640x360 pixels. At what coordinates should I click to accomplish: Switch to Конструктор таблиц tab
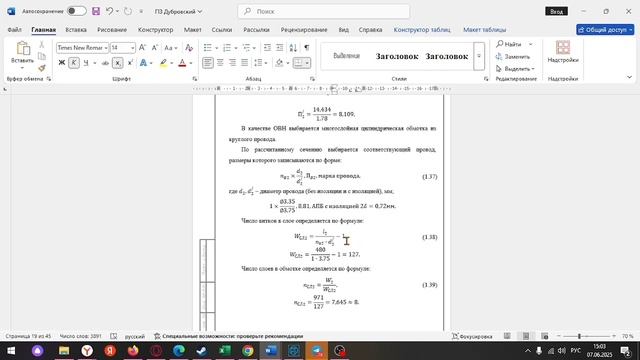[x=422, y=30]
